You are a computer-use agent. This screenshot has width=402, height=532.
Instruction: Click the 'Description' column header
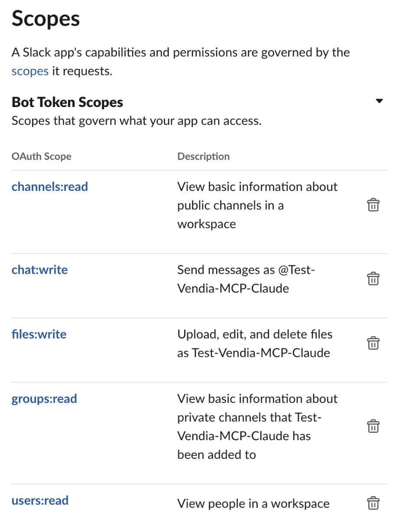[203, 156]
